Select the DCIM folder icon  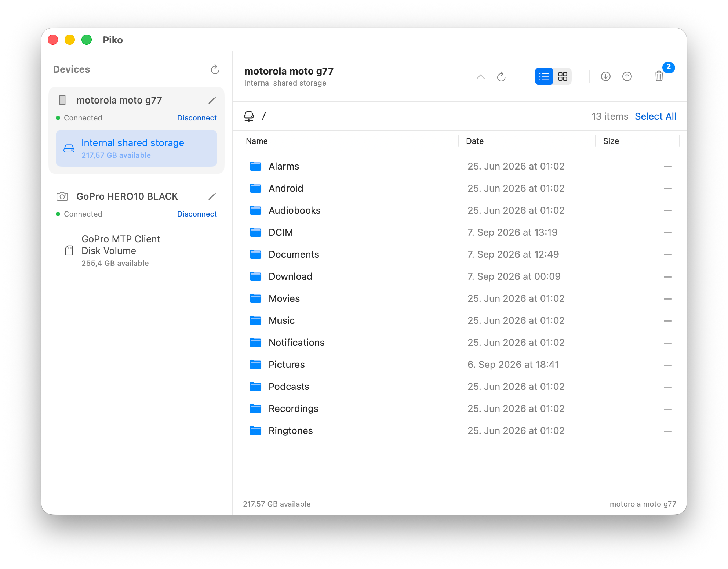[255, 232]
